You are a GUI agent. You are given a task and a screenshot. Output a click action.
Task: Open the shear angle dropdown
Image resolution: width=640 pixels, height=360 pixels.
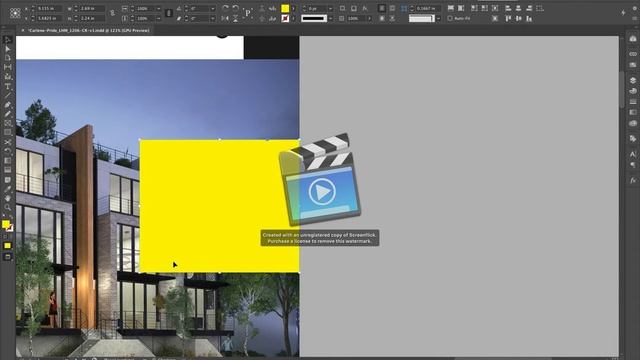(x=213, y=18)
